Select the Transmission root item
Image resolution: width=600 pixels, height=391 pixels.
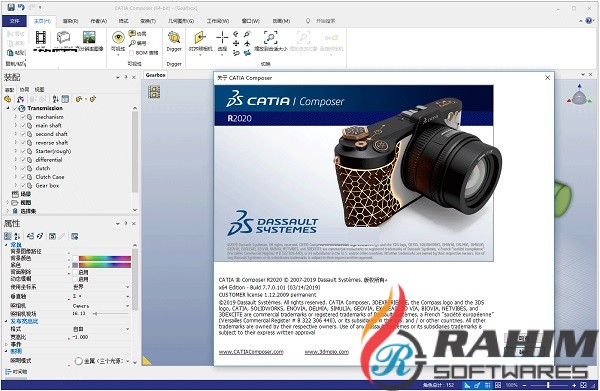pos(45,108)
